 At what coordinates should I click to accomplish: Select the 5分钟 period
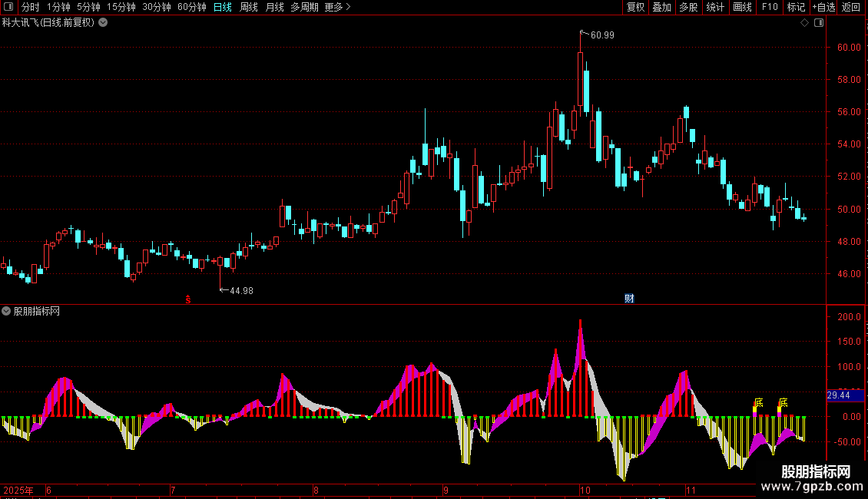(x=88, y=7)
